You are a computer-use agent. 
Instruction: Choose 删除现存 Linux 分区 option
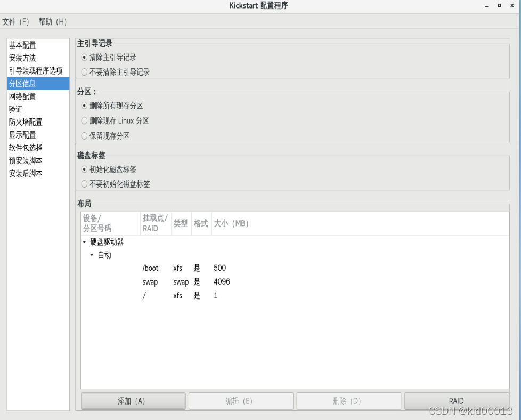(84, 120)
